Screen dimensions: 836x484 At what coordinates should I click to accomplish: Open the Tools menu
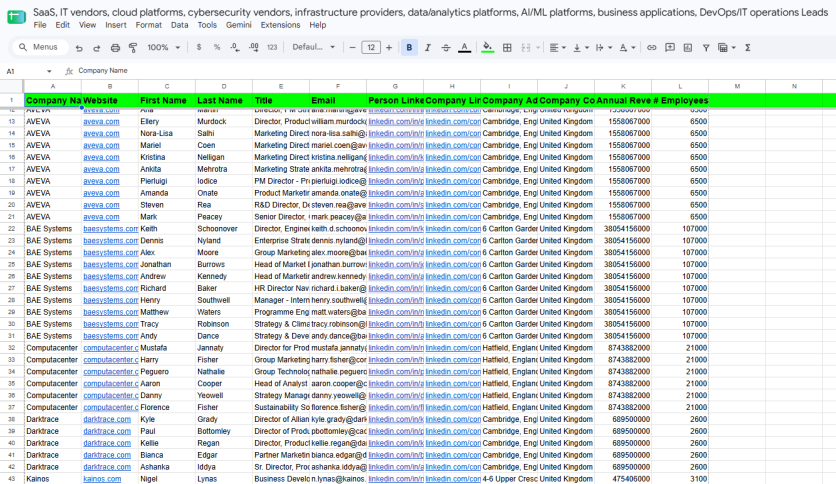pos(207,25)
